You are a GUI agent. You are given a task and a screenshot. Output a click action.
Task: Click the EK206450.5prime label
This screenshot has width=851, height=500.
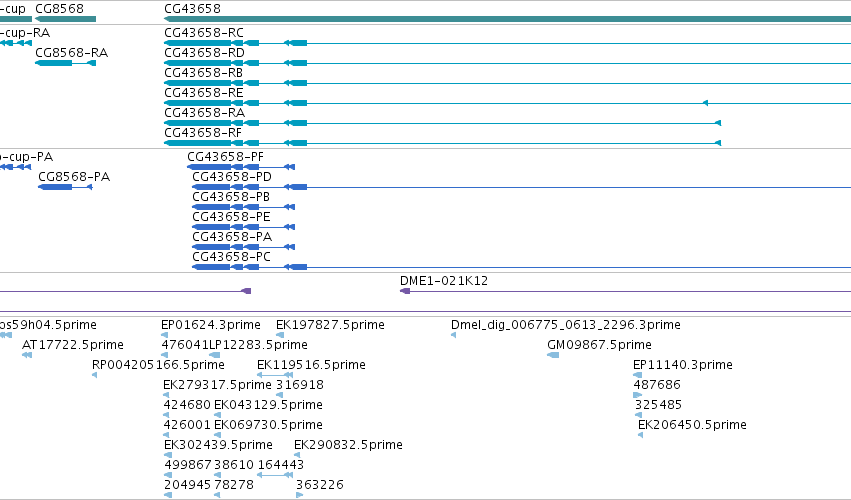[x=692, y=425]
